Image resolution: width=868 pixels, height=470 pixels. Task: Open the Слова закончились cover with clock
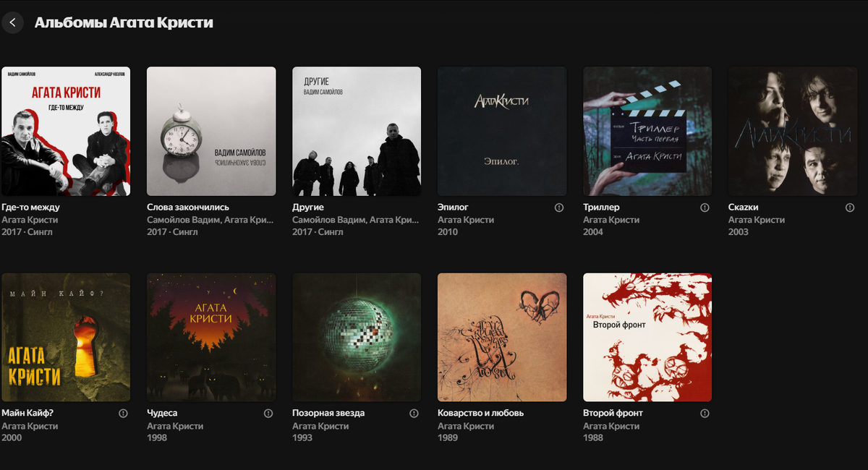pos(211,132)
